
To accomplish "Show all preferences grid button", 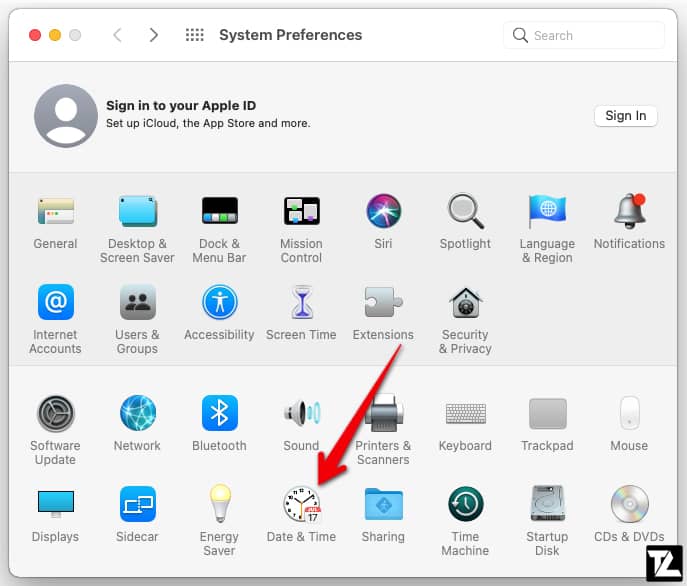I will pos(195,35).
